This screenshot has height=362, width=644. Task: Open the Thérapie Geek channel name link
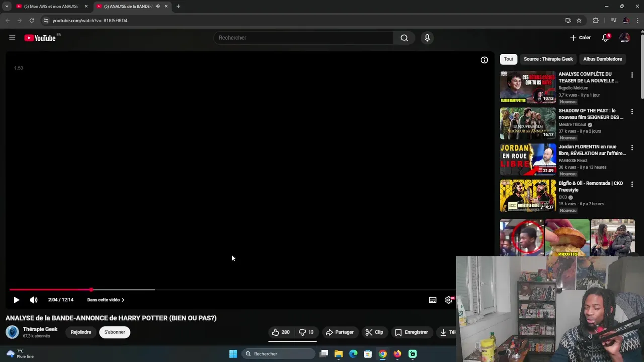(x=40, y=329)
